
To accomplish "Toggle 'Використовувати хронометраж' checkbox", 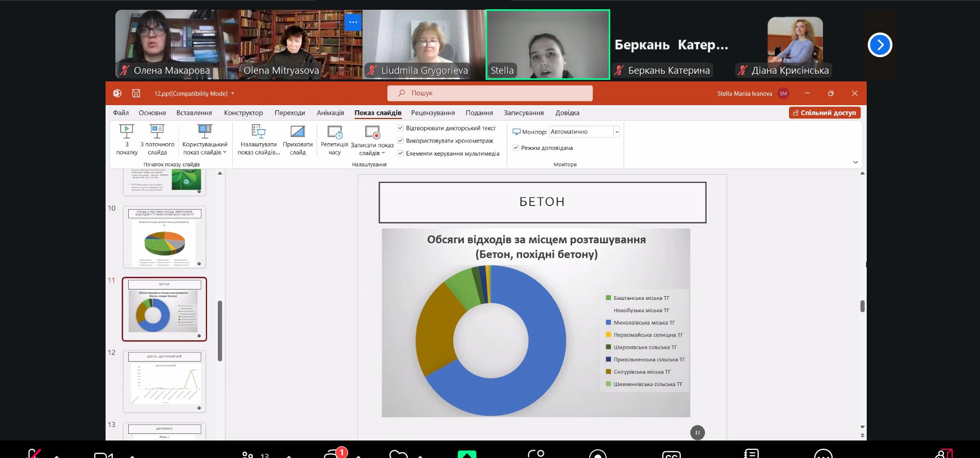I will [401, 141].
